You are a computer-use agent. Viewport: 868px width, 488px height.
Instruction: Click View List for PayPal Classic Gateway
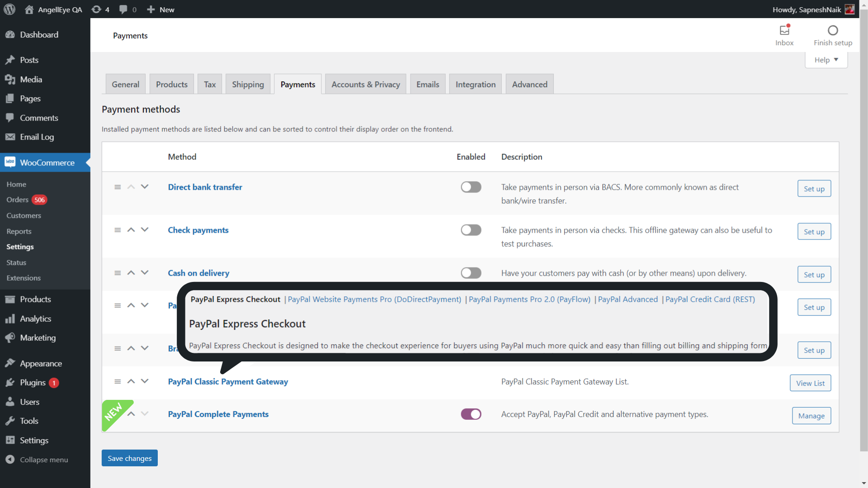click(x=811, y=383)
